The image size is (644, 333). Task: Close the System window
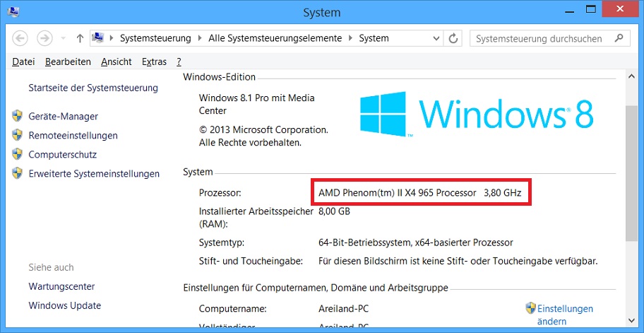pyautogui.click(x=619, y=9)
